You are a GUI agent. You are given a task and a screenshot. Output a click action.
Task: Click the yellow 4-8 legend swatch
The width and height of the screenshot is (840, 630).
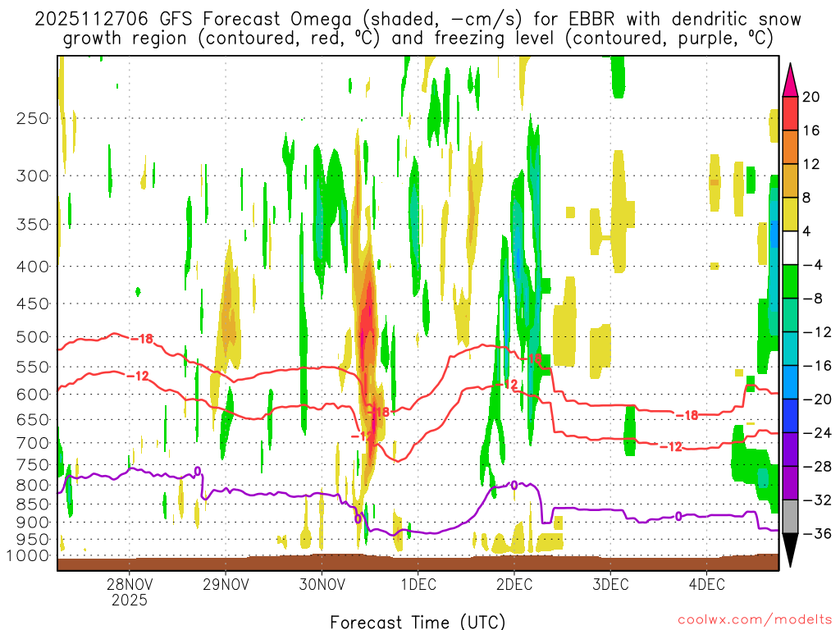tap(790, 214)
